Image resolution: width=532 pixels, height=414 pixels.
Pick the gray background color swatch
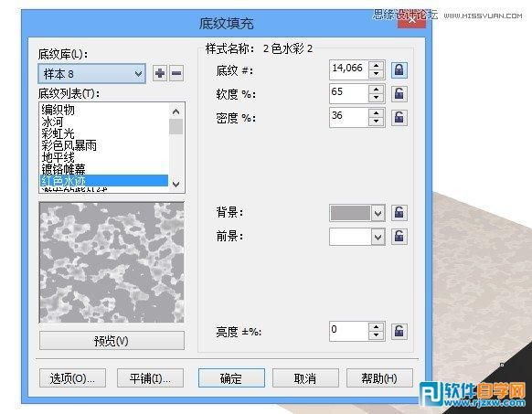pyautogui.click(x=350, y=213)
